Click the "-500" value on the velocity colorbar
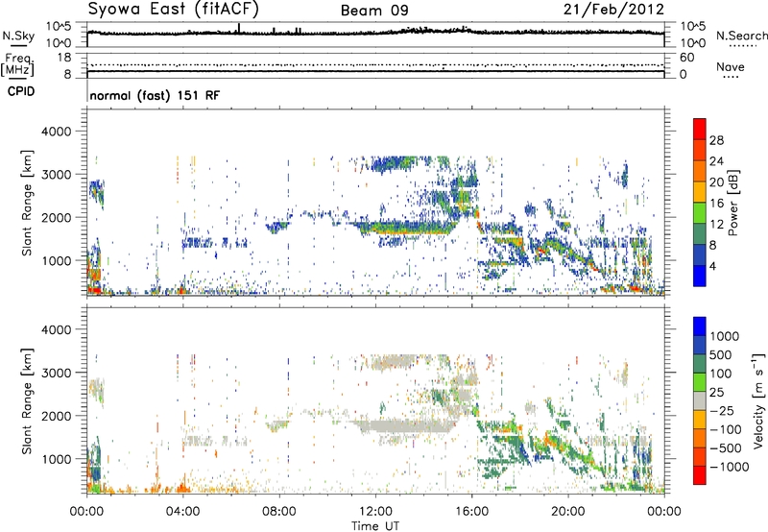768x532 pixels. click(726, 448)
